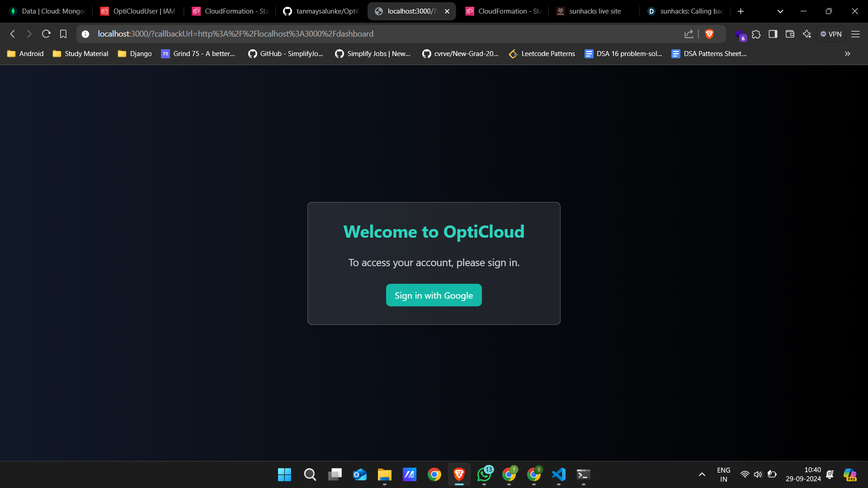
Task: Open the Brave extensions puzzle icon
Action: click(756, 34)
